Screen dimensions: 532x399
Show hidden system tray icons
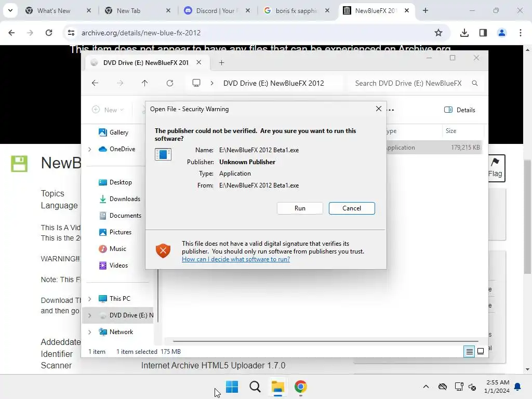pos(426,387)
